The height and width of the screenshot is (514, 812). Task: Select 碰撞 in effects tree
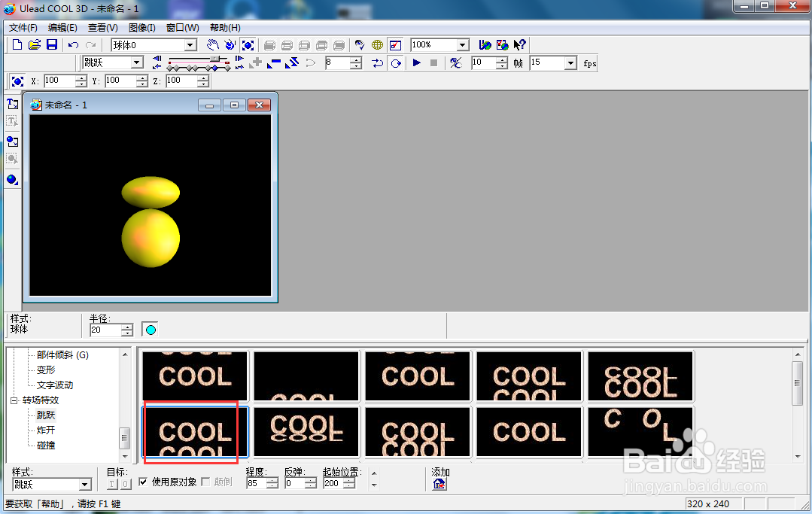click(46, 446)
